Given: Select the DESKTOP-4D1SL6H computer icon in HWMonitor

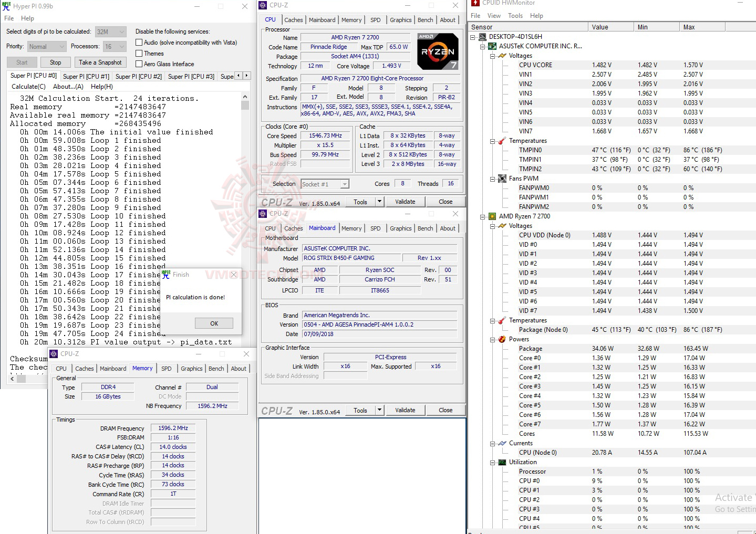Looking at the screenshot, I should click(x=482, y=37).
